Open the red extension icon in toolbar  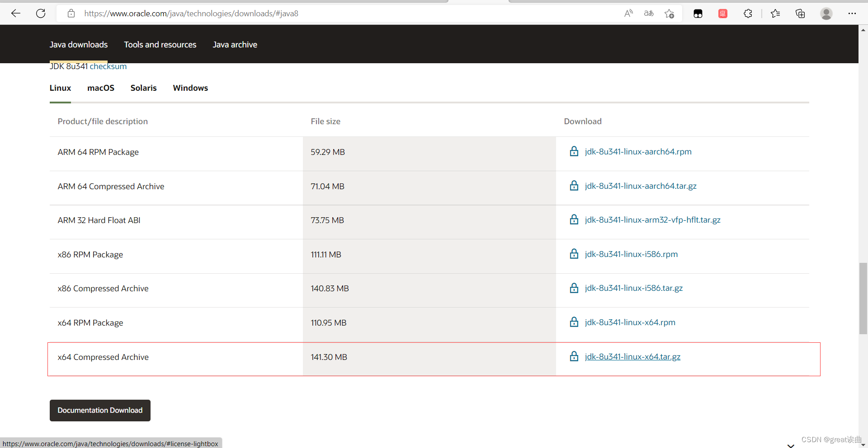(723, 14)
